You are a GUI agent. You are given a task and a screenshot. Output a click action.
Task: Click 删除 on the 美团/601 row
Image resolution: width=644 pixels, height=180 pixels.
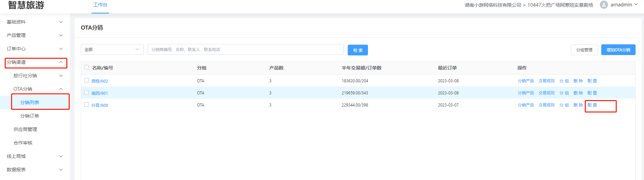(x=578, y=93)
